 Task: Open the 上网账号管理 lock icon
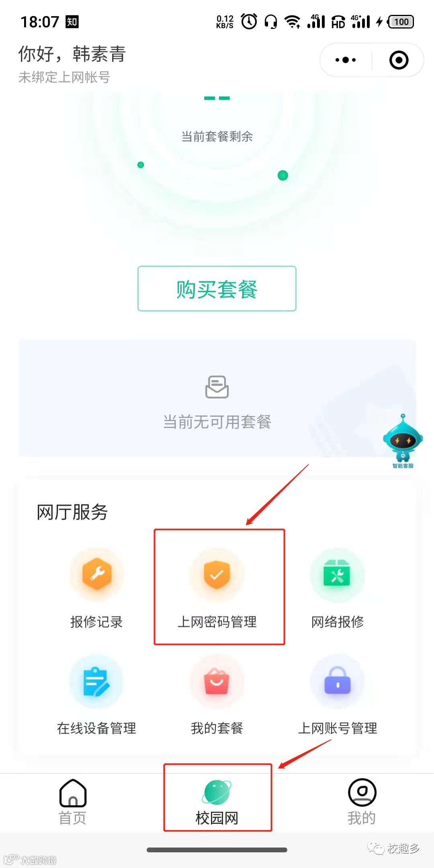click(337, 682)
